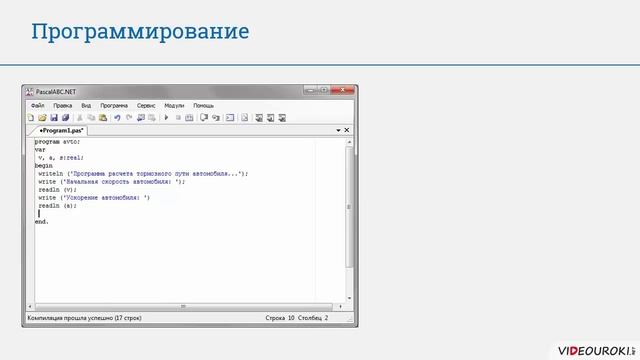Undo last edit with blue arrow

pos(117,118)
